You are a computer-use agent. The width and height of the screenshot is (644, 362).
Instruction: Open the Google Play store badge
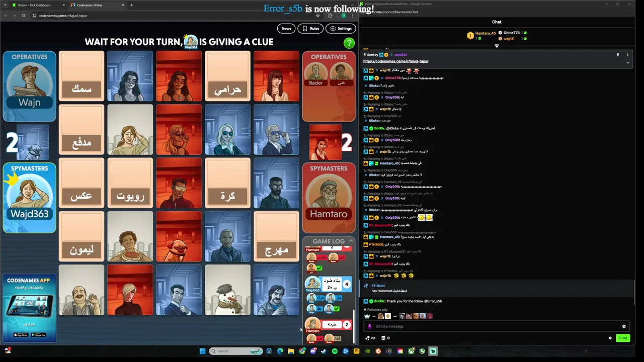[39, 335]
